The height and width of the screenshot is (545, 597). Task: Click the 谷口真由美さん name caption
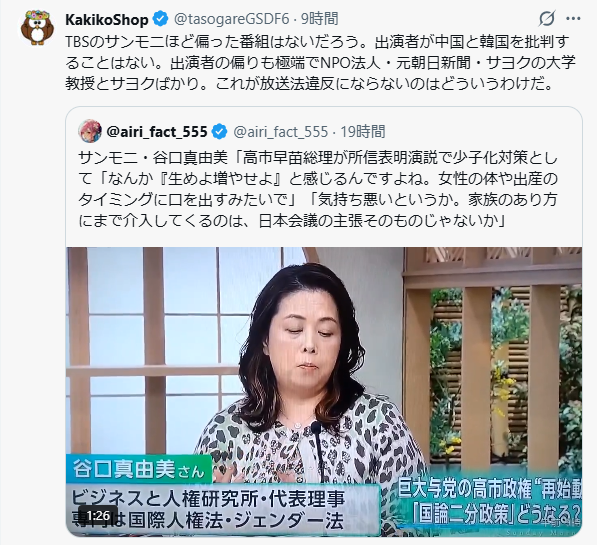click(139, 469)
